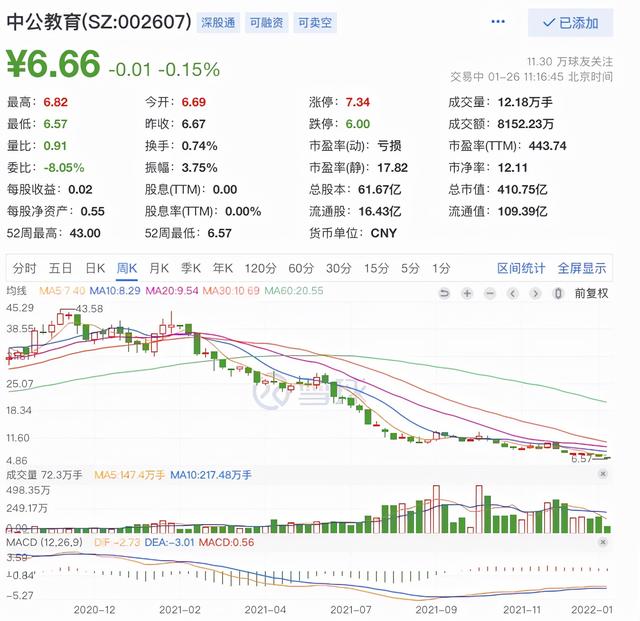Click the candlestick style icon beside 前复权
The width and height of the screenshot is (640, 621).
tap(558, 293)
